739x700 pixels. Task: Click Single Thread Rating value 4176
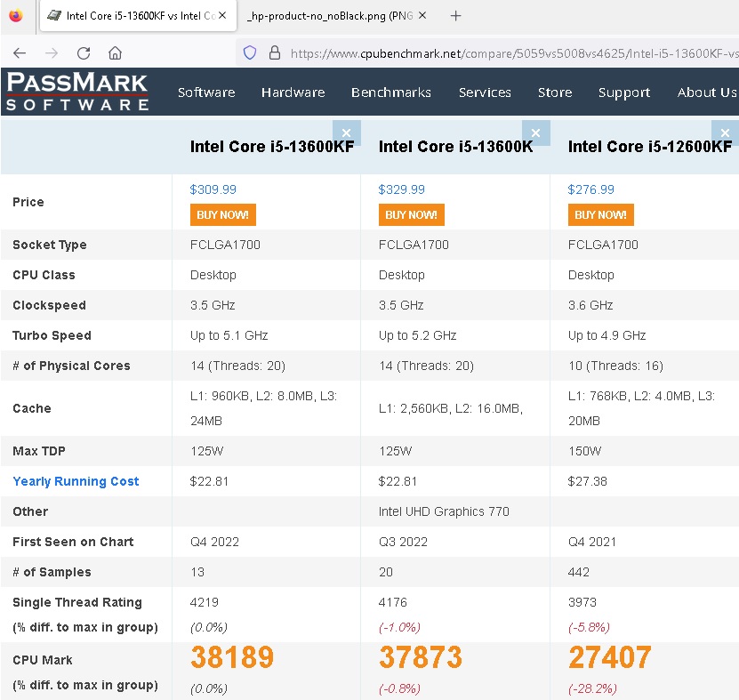[393, 602]
